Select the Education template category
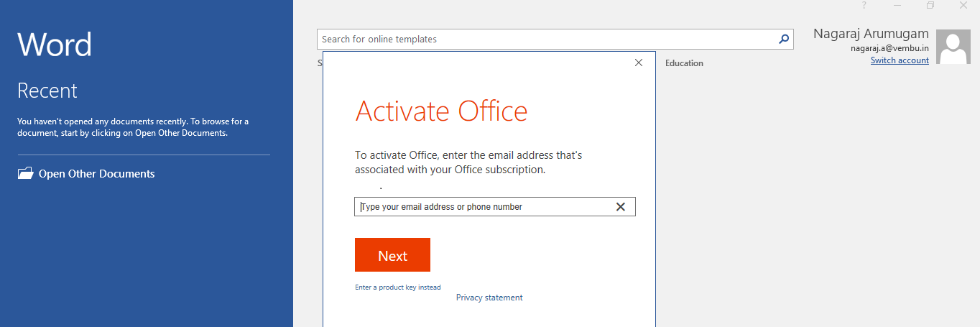Viewport: 980px width, 327px height. (x=684, y=63)
